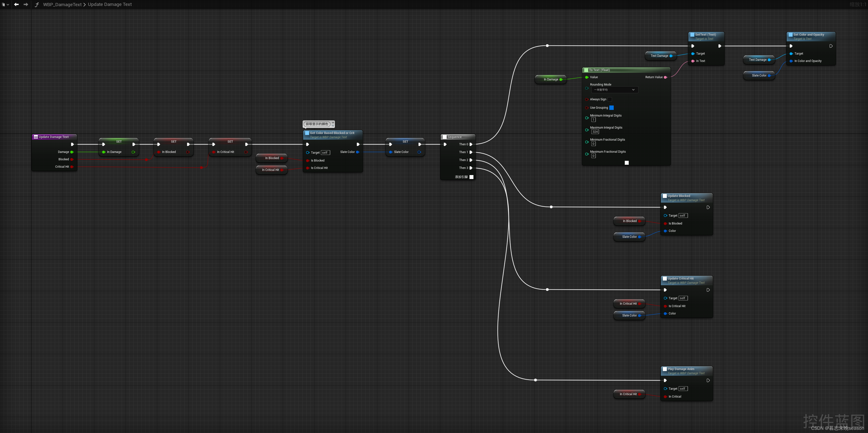Image resolution: width=868 pixels, height=433 pixels.
Task: Click the Color pin on Update Blocked node
Action: coord(665,231)
